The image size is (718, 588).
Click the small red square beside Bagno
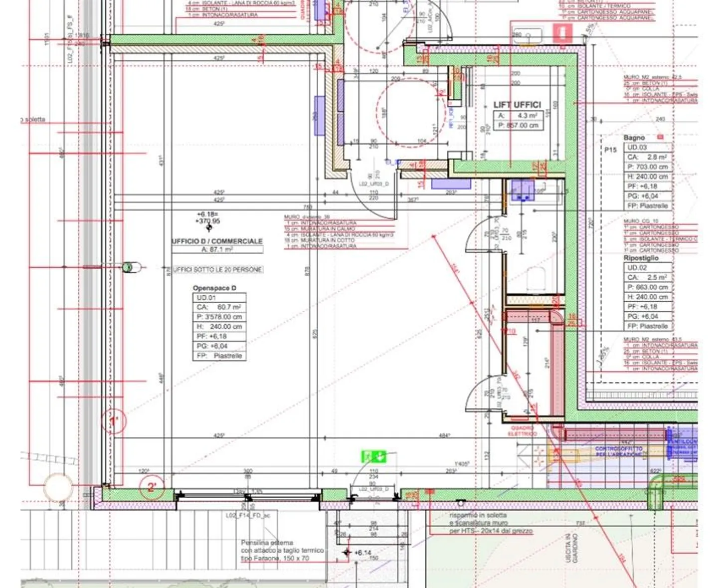tap(661, 137)
